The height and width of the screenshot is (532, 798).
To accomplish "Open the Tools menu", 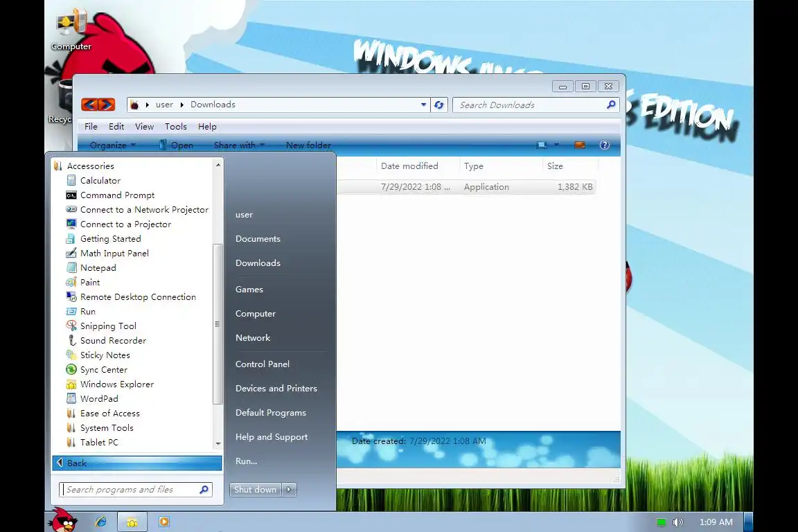I will (x=175, y=126).
